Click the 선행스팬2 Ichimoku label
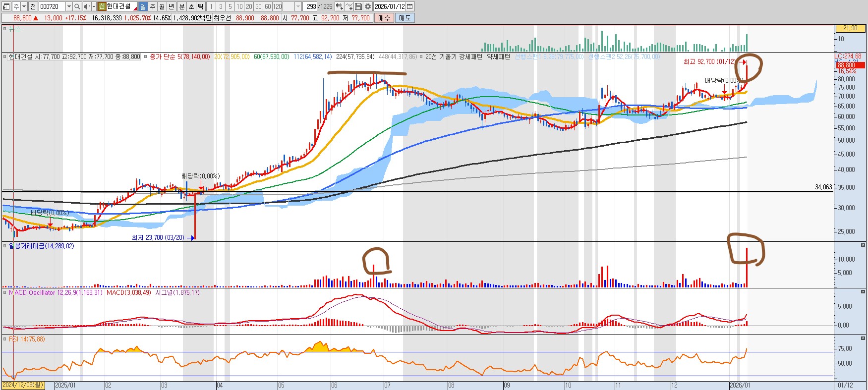The width and height of the screenshot is (868, 390). pos(624,56)
